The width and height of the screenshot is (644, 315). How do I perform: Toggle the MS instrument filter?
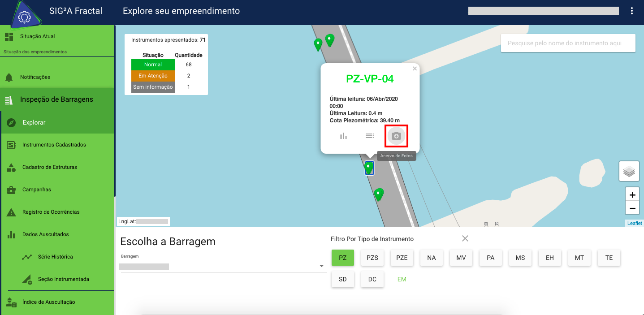[x=520, y=258]
